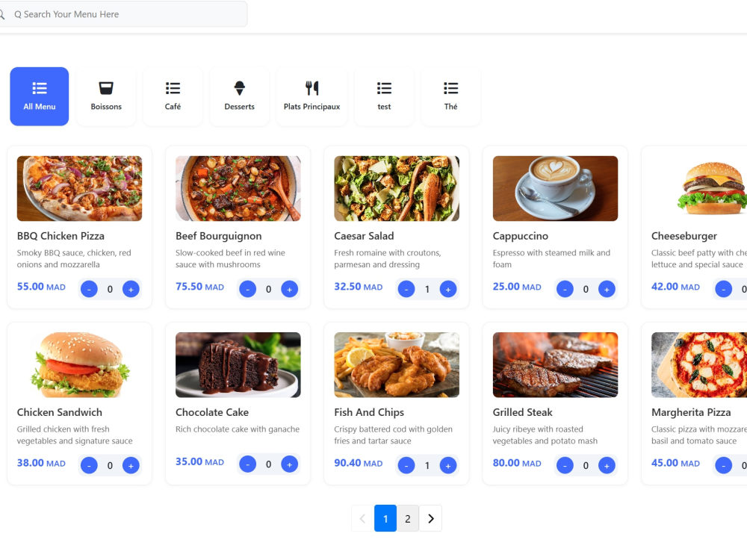Increase Fish And Chips quantity with plus

[x=448, y=465]
